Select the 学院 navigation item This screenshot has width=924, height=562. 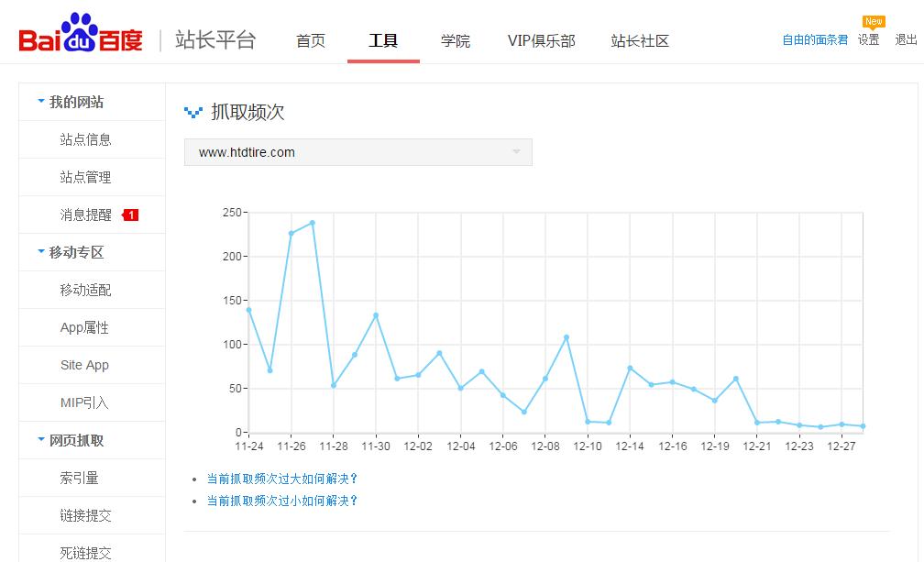click(456, 40)
